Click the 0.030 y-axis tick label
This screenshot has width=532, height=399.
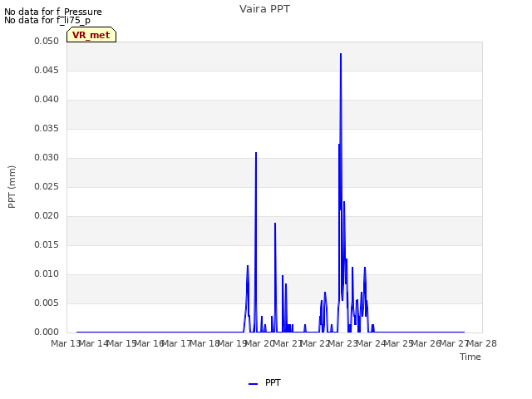pyautogui.click(x=47, y=158)
